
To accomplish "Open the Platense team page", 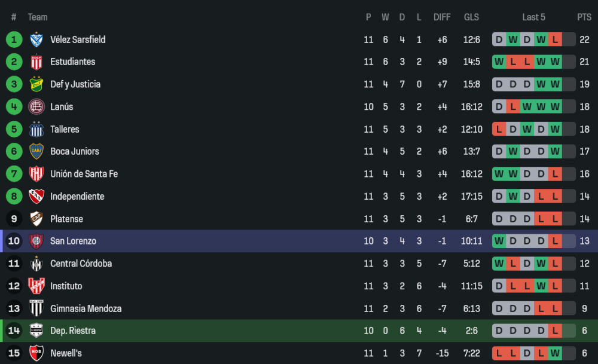I will (x=66, y=219).
